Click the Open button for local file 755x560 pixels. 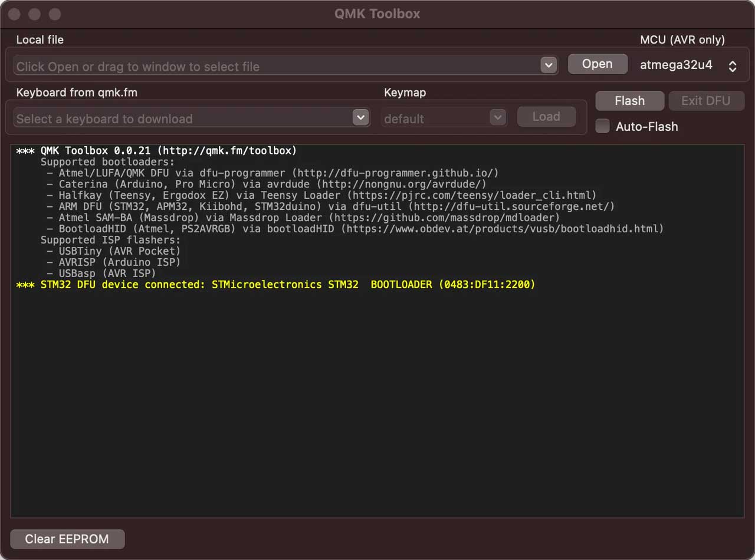(x=598, y=64)
